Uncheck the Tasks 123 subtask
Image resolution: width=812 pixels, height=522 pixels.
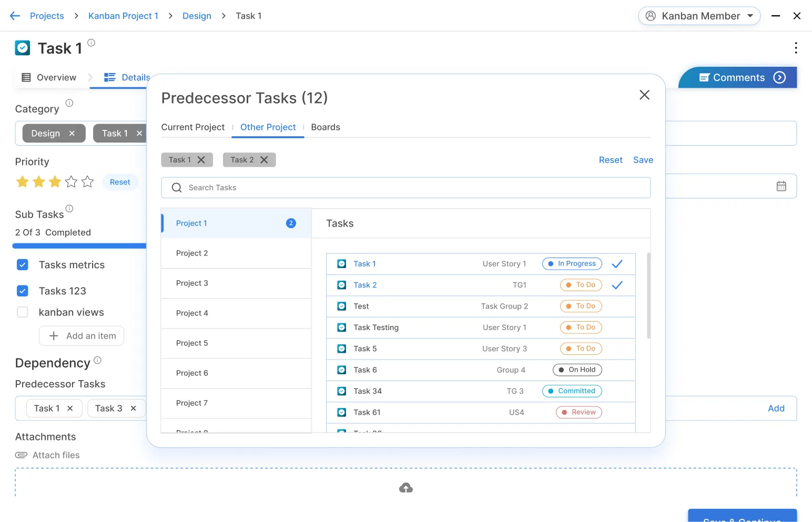23,291
